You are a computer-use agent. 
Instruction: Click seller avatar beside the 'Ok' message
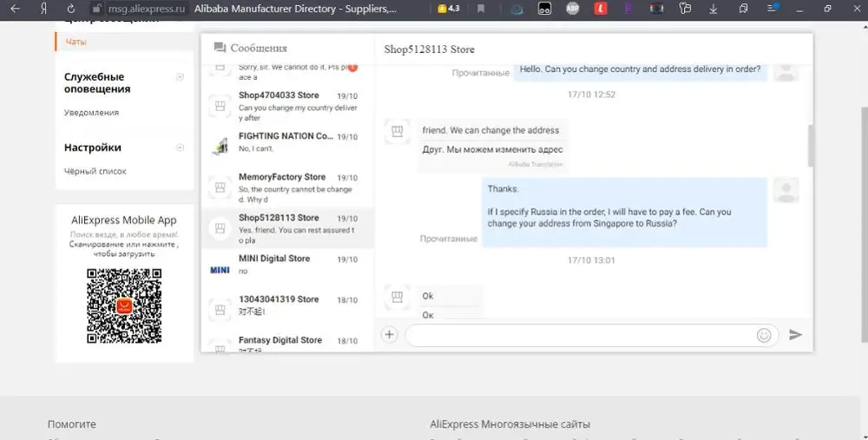tap(397, 297)
